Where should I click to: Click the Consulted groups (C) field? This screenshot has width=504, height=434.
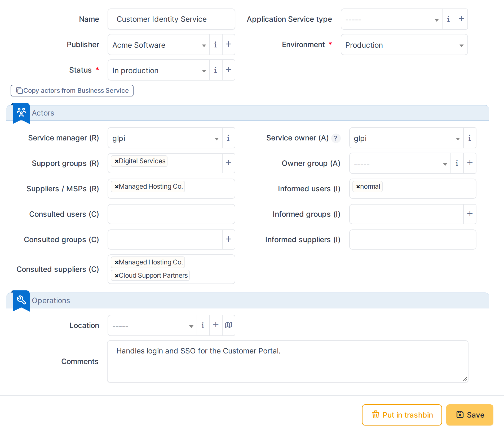point(165,240)
